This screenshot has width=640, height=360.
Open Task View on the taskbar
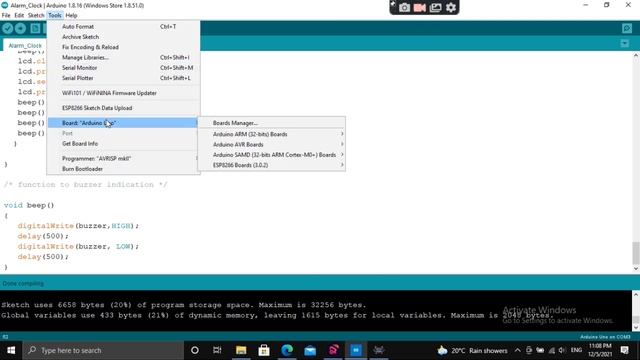(x=217, y=350)
